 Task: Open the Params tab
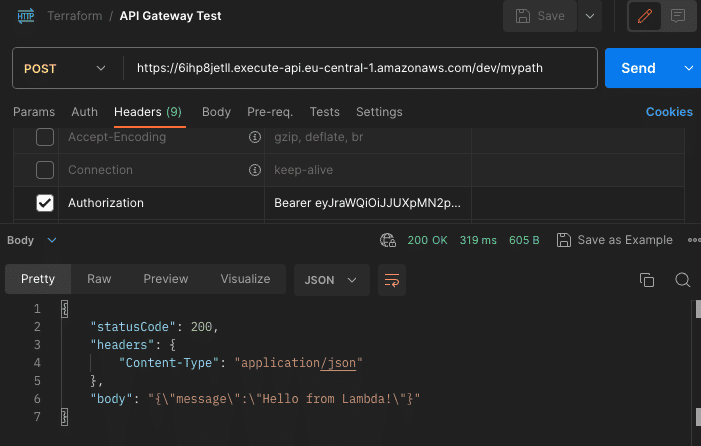tap(34, 112)
